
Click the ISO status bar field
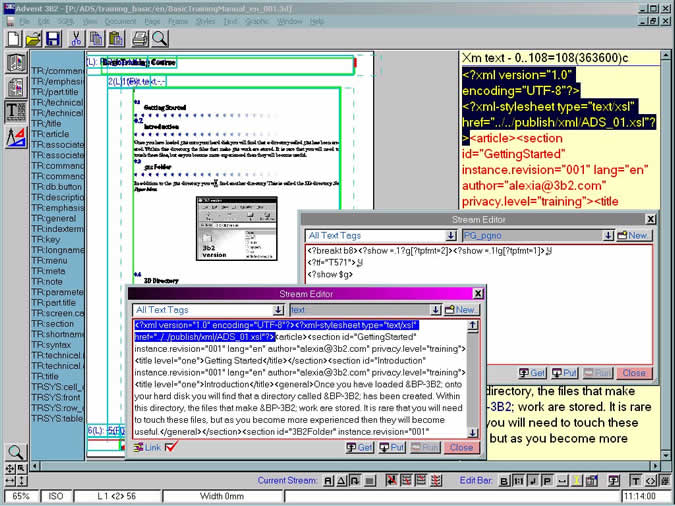click(56, 496)
